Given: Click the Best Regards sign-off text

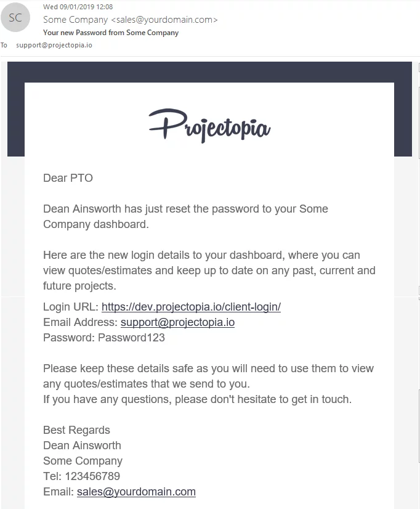Looking at the screenshot, I should coord(76,430).
